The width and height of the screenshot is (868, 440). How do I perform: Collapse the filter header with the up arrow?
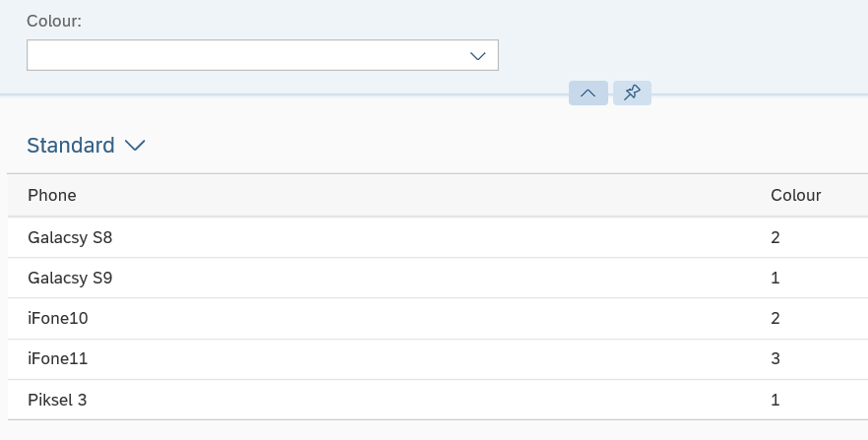point(588,93)
